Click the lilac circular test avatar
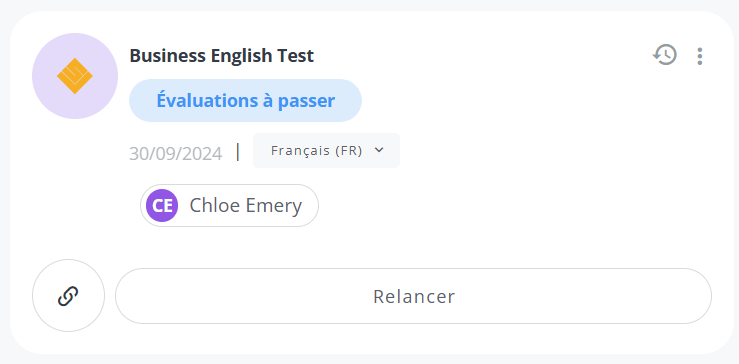 pyautogui.click(x=75, y=76)
